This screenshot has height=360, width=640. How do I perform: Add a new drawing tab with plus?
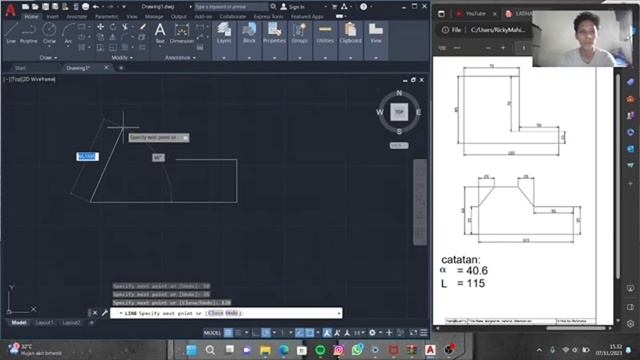pos(121,68)
